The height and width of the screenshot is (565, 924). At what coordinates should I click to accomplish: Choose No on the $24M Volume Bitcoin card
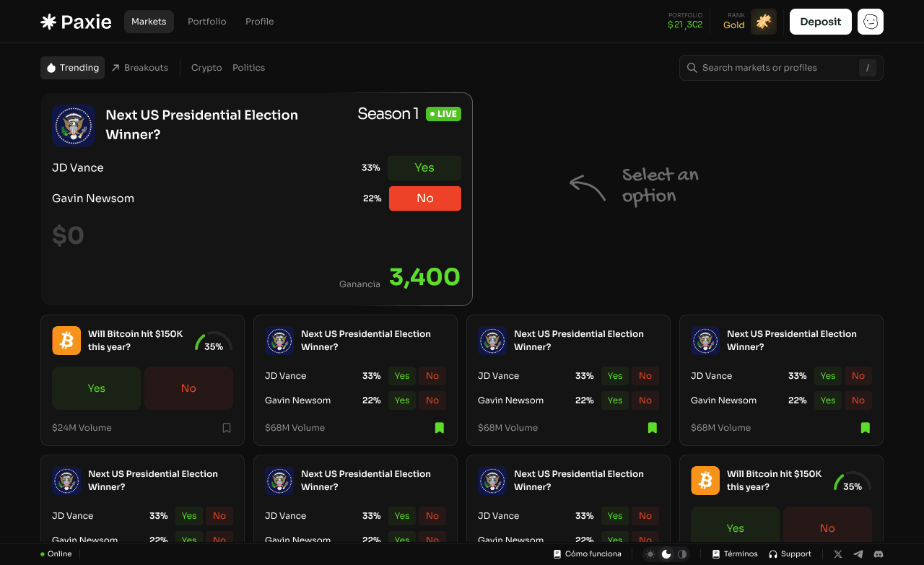188,388
